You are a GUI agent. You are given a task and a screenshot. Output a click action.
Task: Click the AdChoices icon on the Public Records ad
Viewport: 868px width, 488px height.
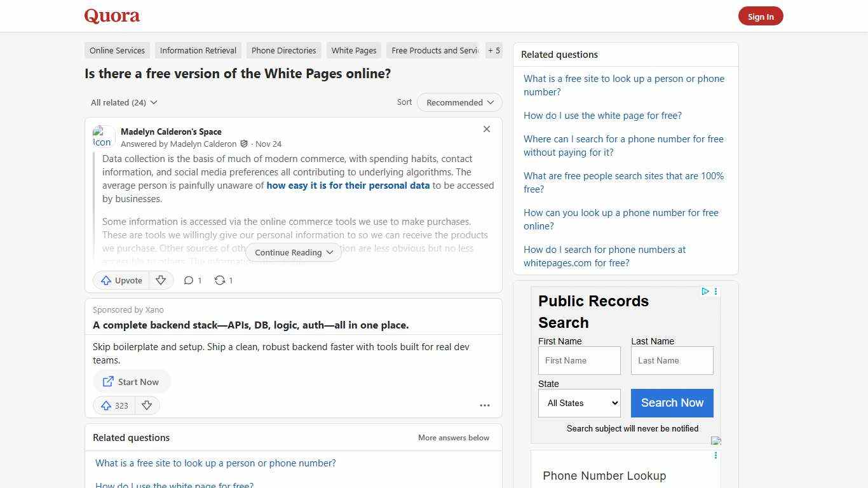705,292
